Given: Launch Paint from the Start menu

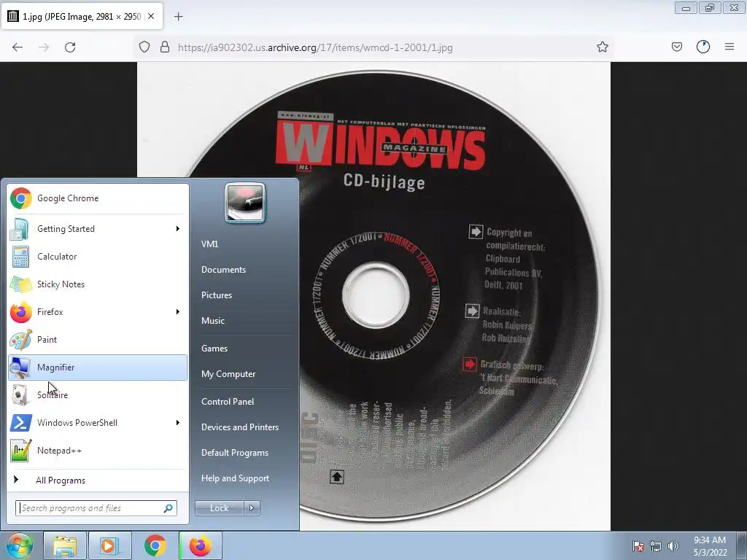Looking at the screenshot, I should (x=98, y=340).
